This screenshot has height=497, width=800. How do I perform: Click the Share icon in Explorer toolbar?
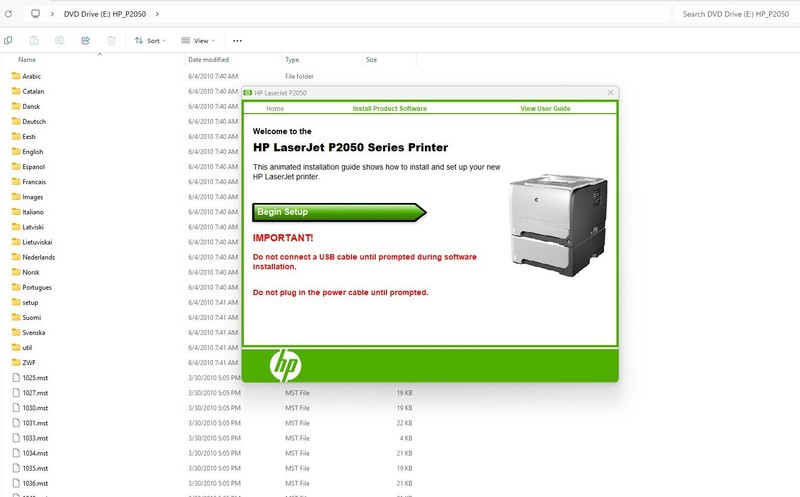click(x=85, y=40)
